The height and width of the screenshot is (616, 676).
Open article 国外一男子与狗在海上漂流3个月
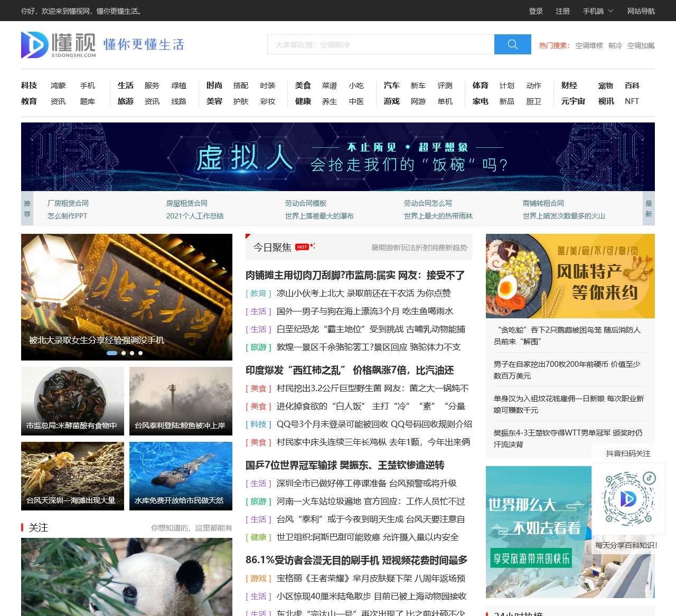(365, 311)
